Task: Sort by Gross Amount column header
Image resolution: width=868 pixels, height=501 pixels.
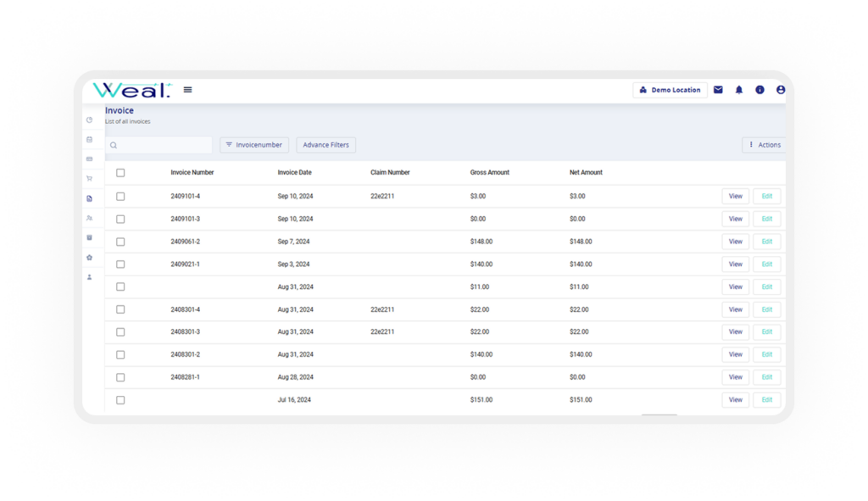Action: tap(490, 173)
